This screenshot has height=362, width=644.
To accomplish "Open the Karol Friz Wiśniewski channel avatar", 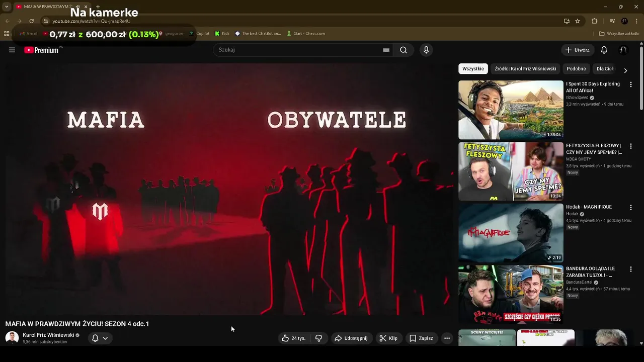I will 12,338.
